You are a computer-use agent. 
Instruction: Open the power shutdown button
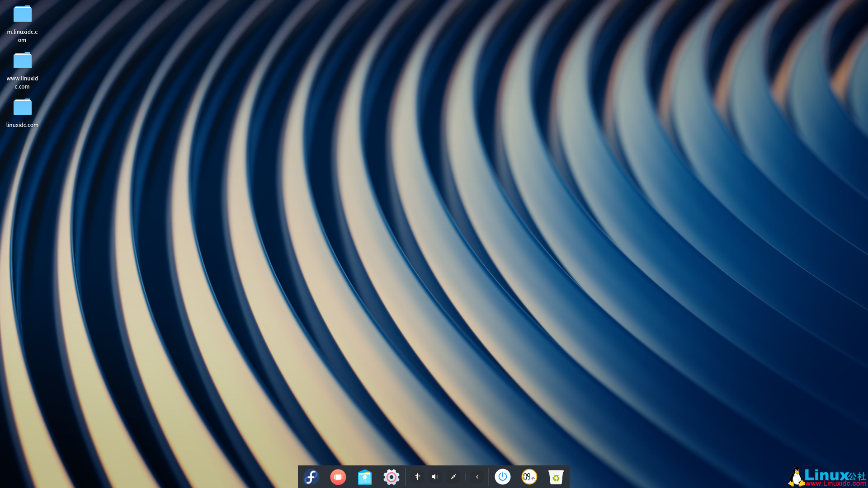pos(502,477)
